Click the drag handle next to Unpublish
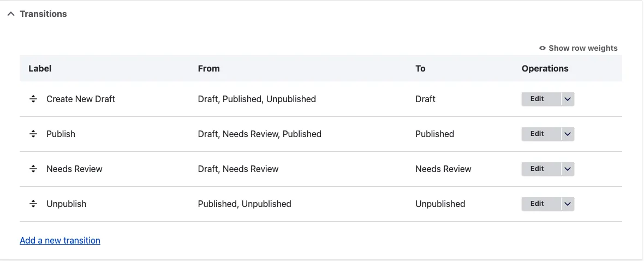Viewport: 644px width, 261px height. point(33,204)
